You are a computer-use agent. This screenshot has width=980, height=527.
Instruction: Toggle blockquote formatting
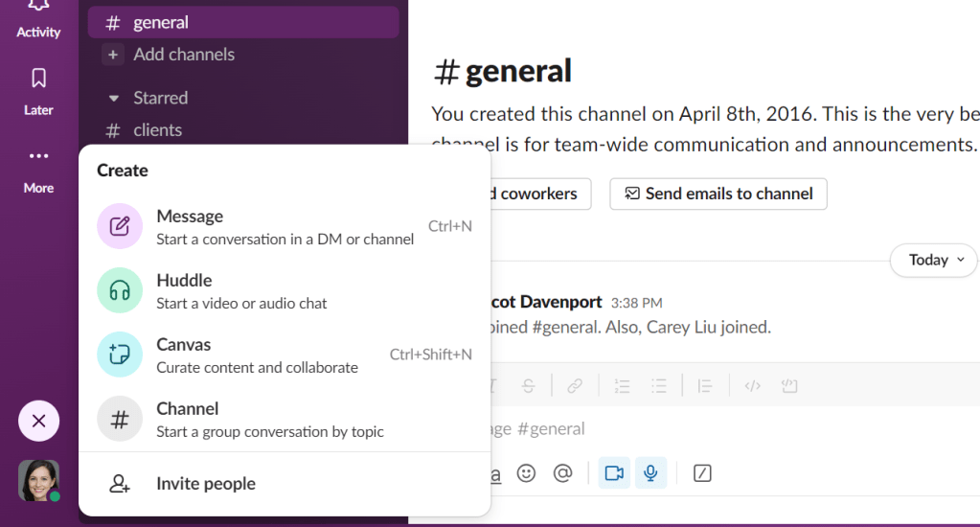pyautogui.click(x=705, y=386)
